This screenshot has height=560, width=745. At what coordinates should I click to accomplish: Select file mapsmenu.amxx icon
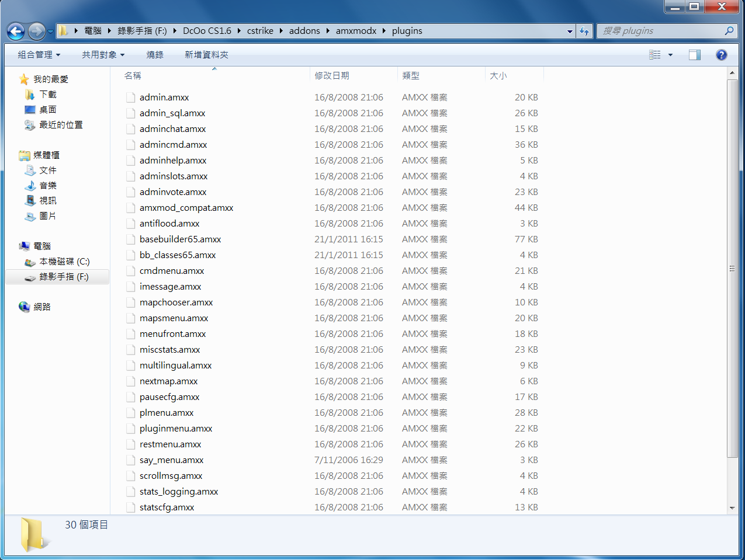tap(131, 318)
